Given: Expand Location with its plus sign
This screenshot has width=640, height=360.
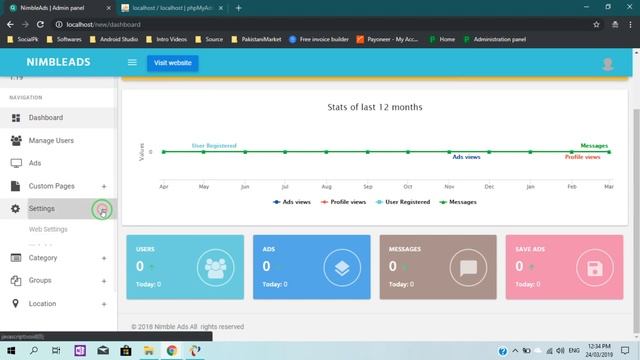Looking at the screenshot, I should click(104, 304).
